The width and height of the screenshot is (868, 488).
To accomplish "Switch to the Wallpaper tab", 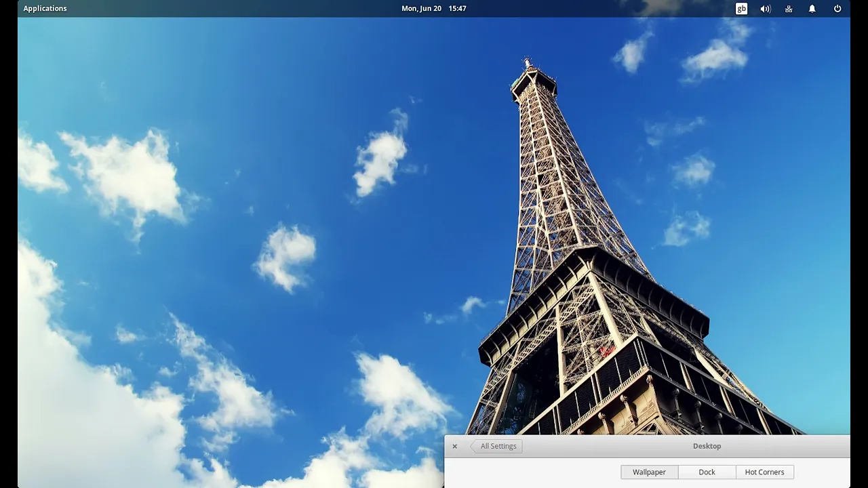I will [x=649, y=472].
